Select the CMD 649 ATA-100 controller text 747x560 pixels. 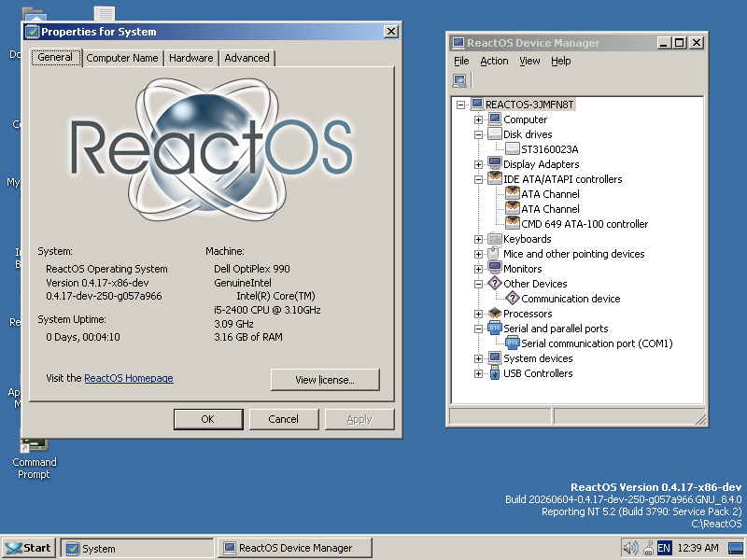pyautogui.click(x=585, y=224)
